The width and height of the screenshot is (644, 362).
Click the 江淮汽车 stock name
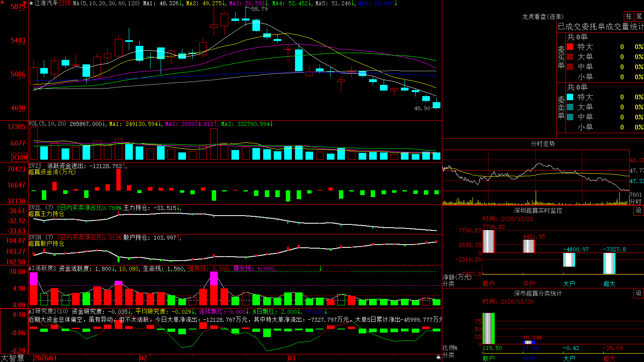click(x=46, y=3)
